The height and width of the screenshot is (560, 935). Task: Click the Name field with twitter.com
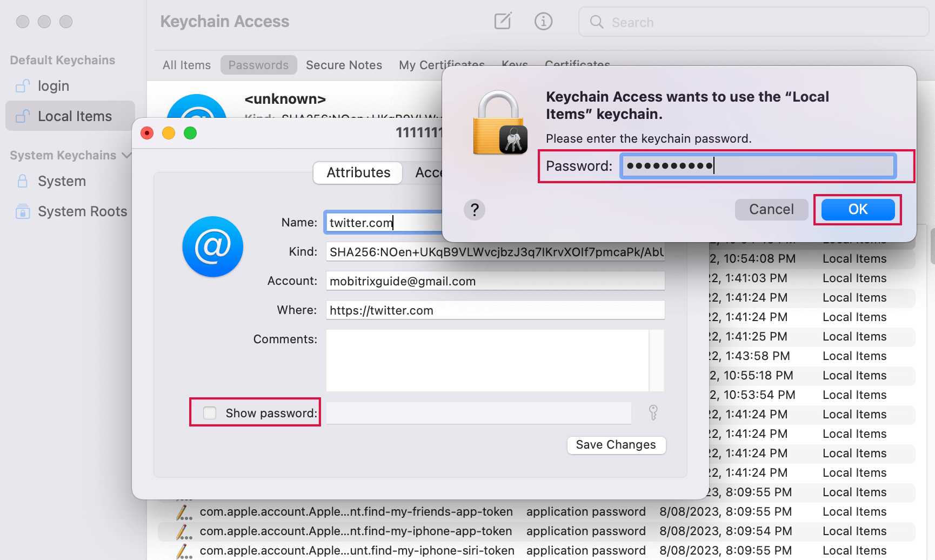point(384,222)
